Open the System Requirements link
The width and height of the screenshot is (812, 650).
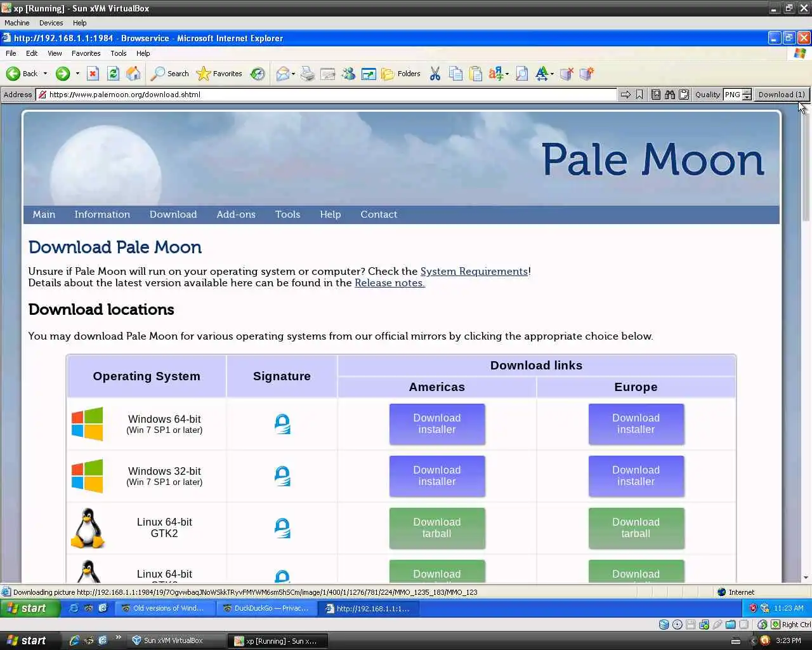(x=474, y=271)
